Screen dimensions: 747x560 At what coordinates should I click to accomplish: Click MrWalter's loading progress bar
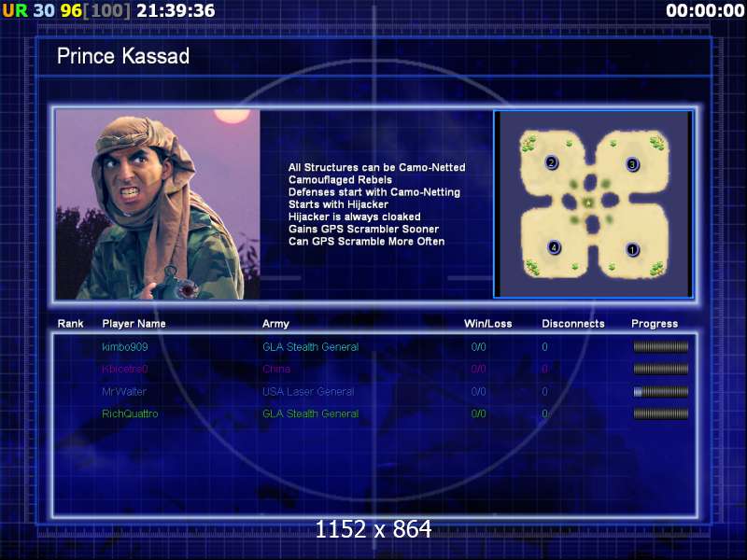point(661,391)
